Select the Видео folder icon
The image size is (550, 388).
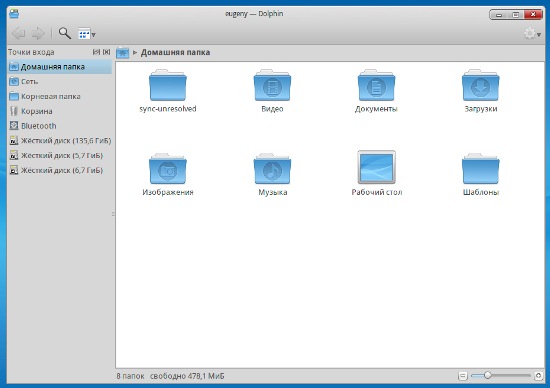pos(272,85)
